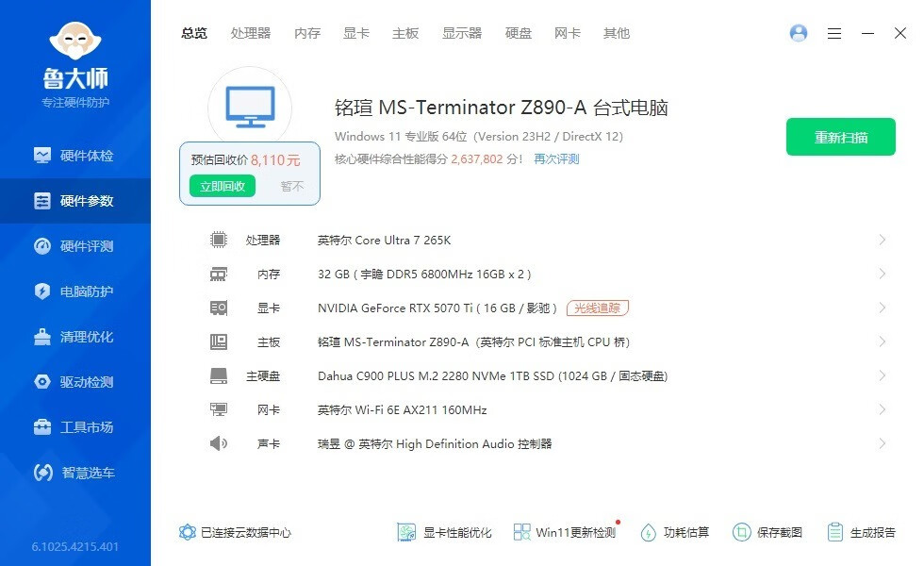The width and height of the screenshot is (924, 566).
Task: Go to the 网卡 tab
Action: click(x=568, y=33)
